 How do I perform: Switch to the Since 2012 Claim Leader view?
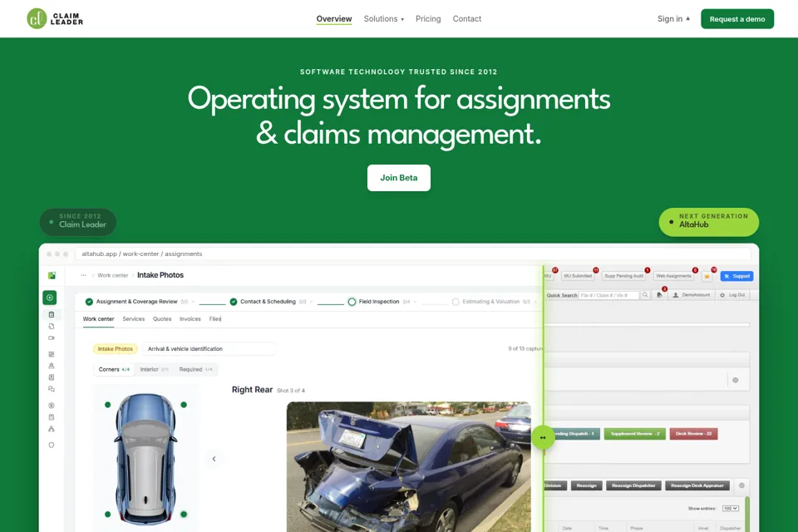coord(78,222)
